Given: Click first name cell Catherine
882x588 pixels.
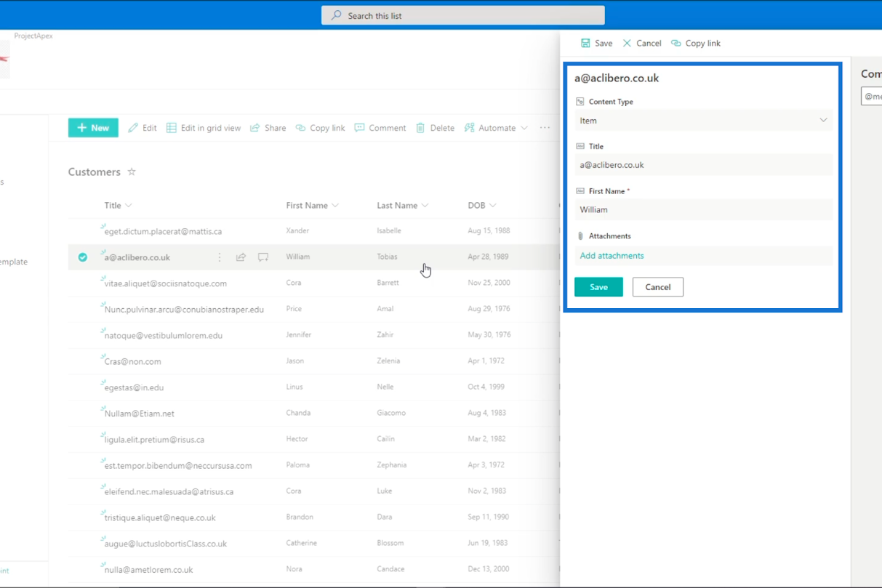Looking at the screenshot, I should 302,543.
